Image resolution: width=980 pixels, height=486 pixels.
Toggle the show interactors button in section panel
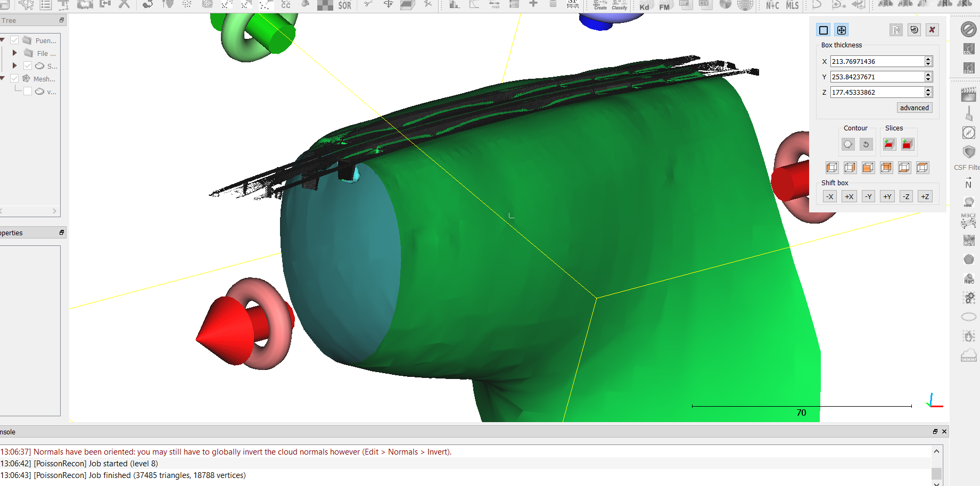(842, 30)
